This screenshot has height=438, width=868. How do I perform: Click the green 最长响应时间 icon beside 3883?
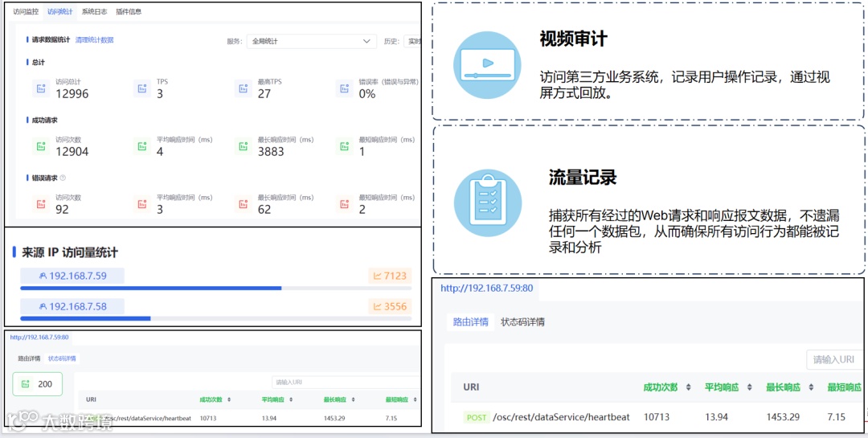[243, 147]
